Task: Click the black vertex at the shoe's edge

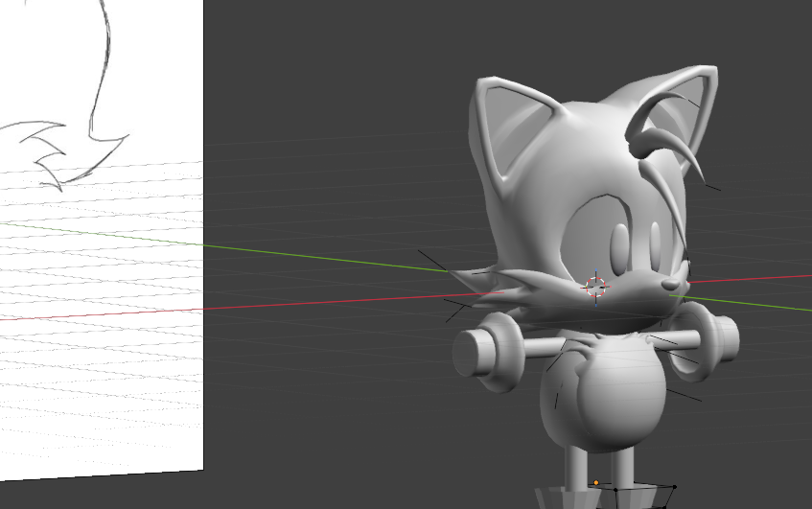Action: pyautogui.click(x=675, y=487)
